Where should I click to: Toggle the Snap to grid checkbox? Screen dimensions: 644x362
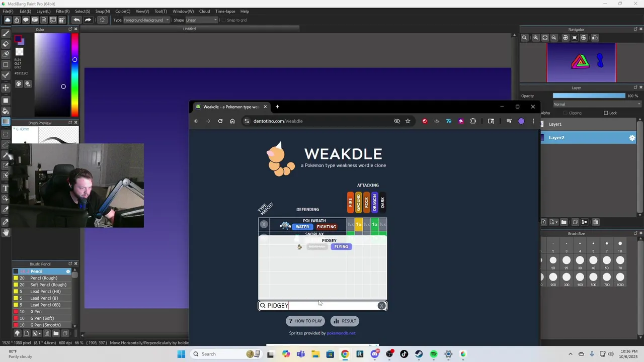pyautogui.click(x=223, y=20)
